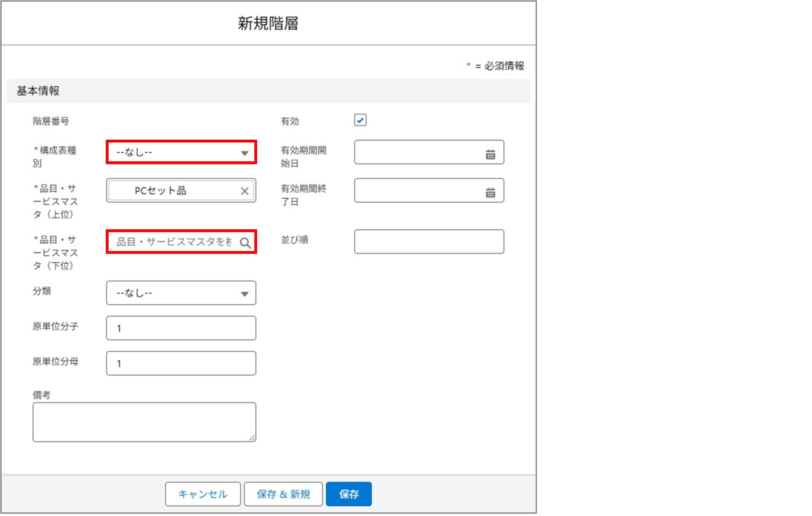The image size is (812, 516).
Task: Open the 分類 dropdown
Action: [181, 293]
